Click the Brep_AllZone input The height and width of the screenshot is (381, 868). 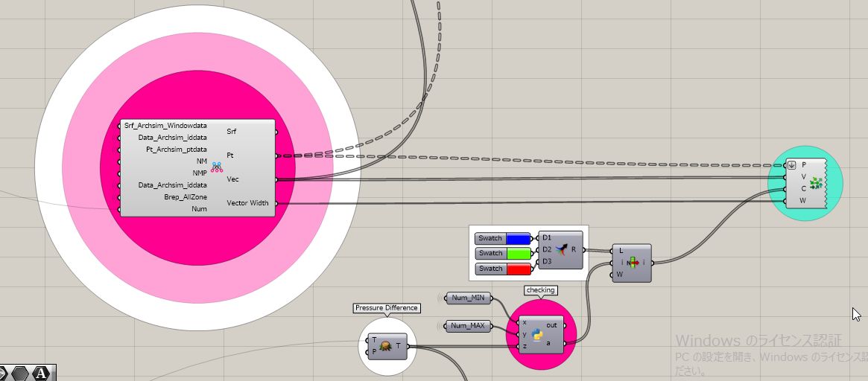pos(186,197)
